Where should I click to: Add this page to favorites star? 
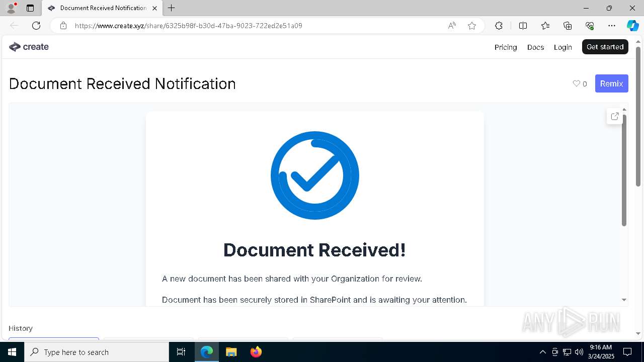pos(472,26)
